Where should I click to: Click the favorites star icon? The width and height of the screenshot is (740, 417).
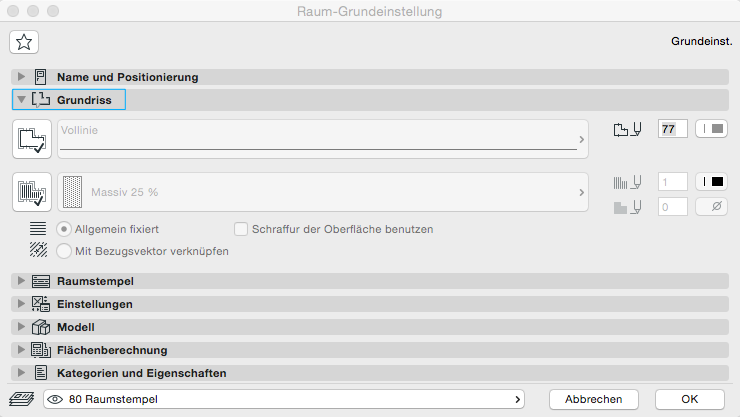click(24, 42)
